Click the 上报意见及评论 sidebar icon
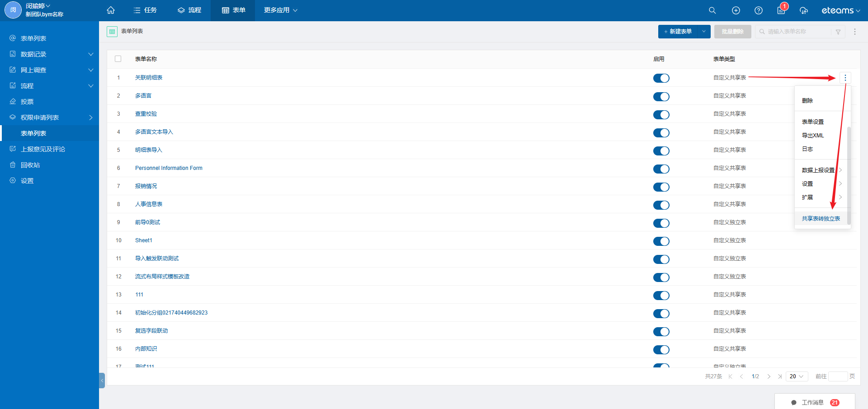Image resolution: width=868 pixels, height=409 pixels. 13,149
